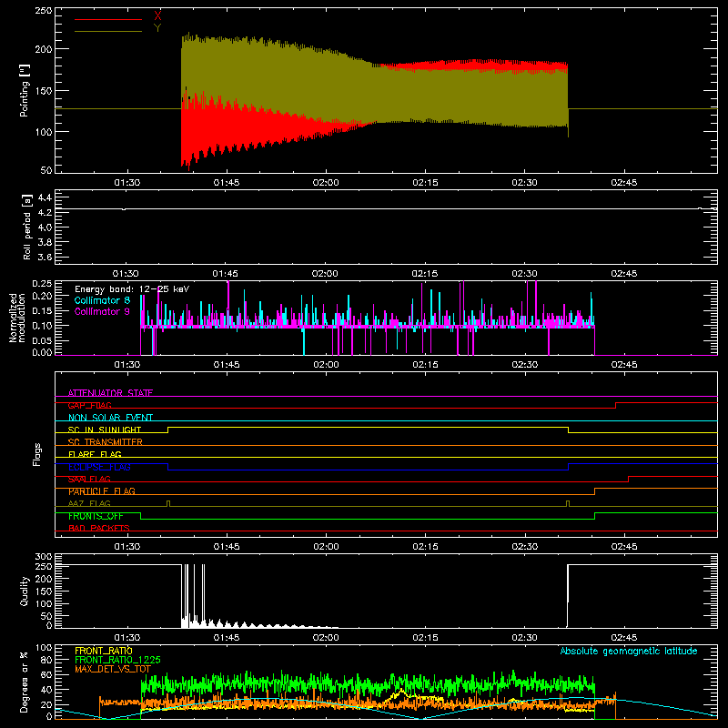Select 'Energy band: 12-25 keV' annotation
The height and width of the screenshot is (728, 728).
(132, 289)
